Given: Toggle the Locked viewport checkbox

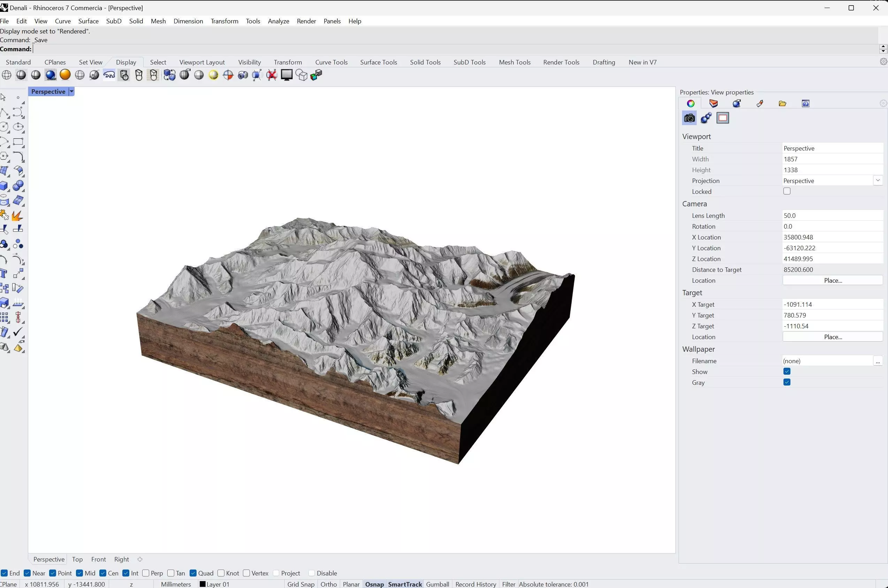Looking at the screenshot, I should click(x=787, y=191).
